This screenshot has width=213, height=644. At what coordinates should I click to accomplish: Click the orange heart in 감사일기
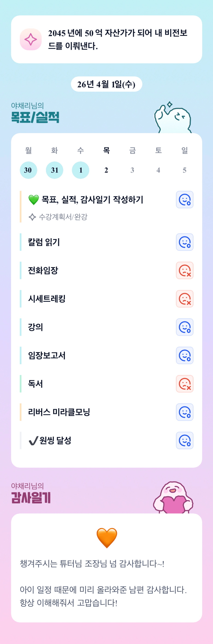107,537
